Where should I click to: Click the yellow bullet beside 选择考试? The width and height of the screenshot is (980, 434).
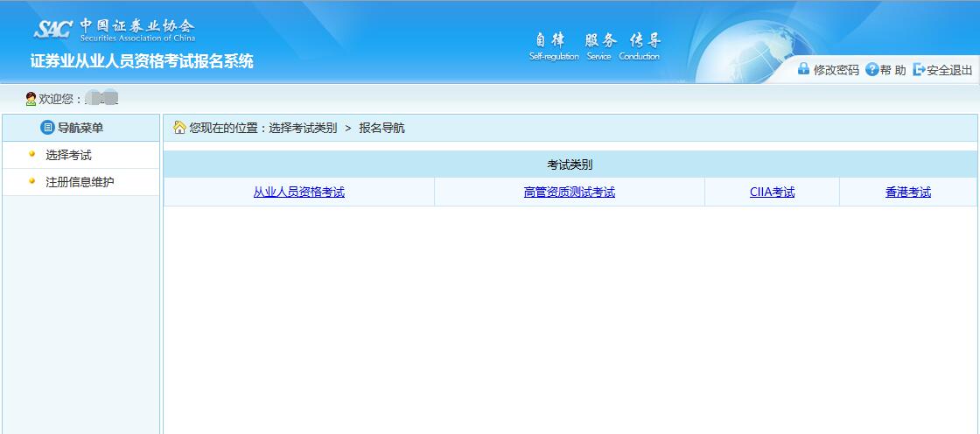tap(32, 154)
